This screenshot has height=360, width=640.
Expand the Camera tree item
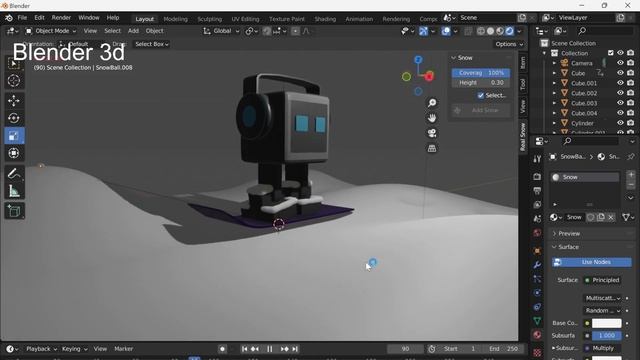pyautogui.click(x=554, y=63)
